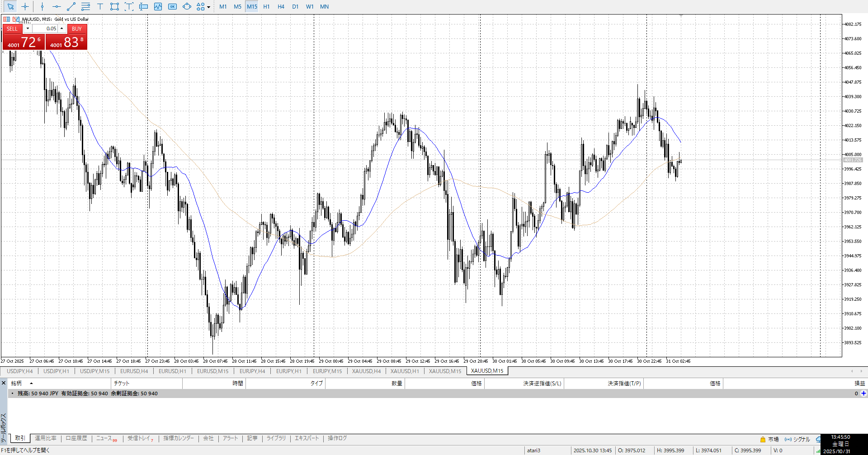Switch chart to M1 timeframe
Image resolution: width=868 pixels, height=455 pixels.
(223, 6)
